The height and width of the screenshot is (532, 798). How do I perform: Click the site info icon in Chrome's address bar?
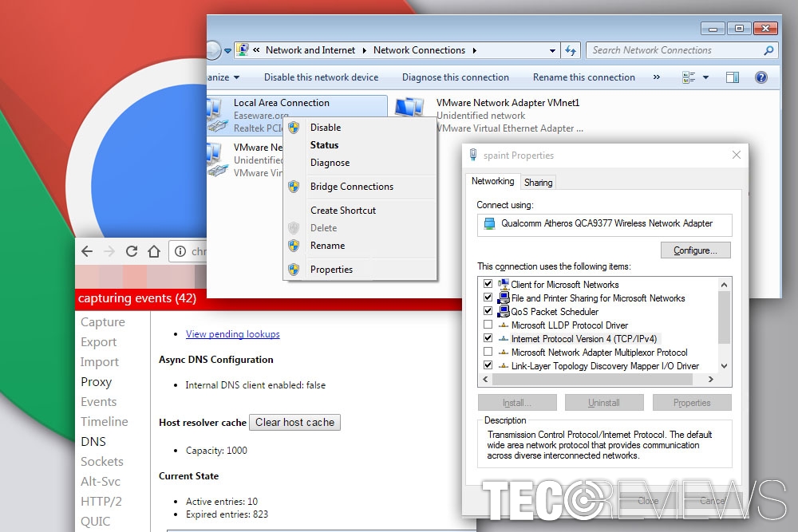pyautogui.click(x=180, y=251)
